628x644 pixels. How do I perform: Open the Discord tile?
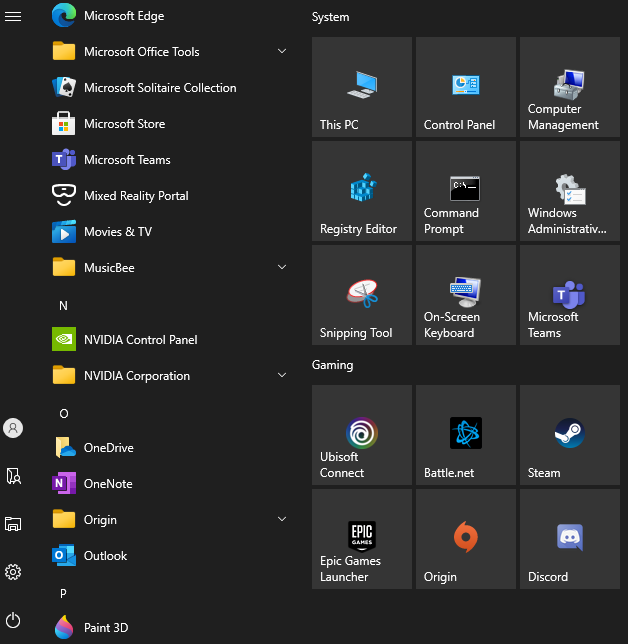point(570,539)
